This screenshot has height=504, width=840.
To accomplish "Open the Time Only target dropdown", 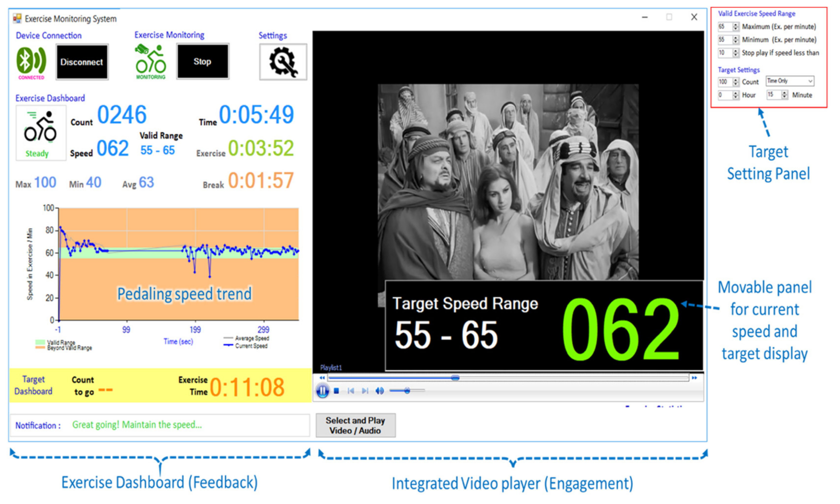I will (790, 81).
